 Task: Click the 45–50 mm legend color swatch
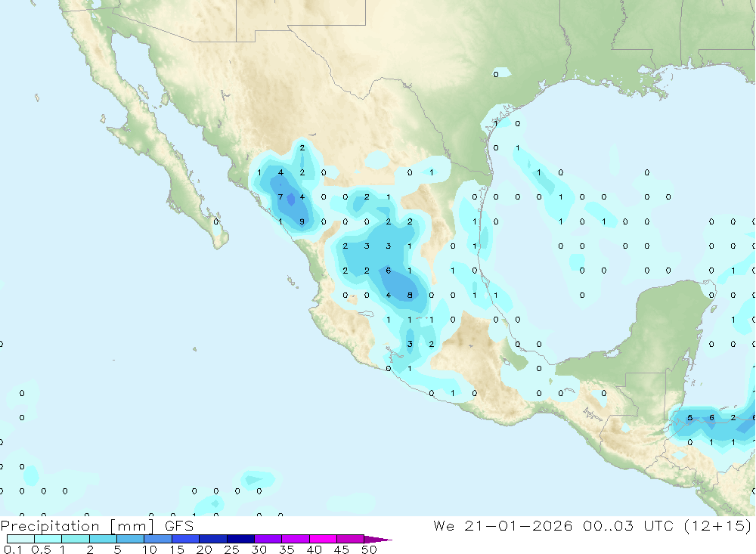coord(351,539)
